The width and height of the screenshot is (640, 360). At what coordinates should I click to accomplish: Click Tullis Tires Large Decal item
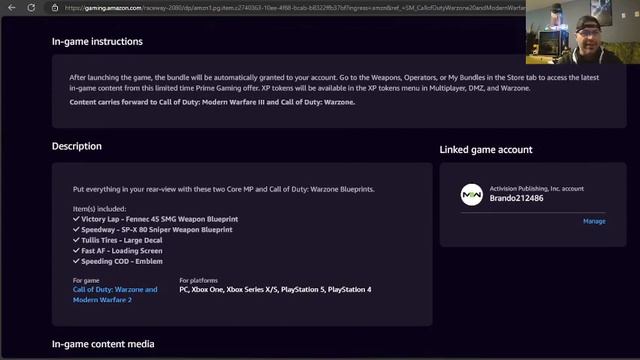pyautogui.click(x=122, y=240)
